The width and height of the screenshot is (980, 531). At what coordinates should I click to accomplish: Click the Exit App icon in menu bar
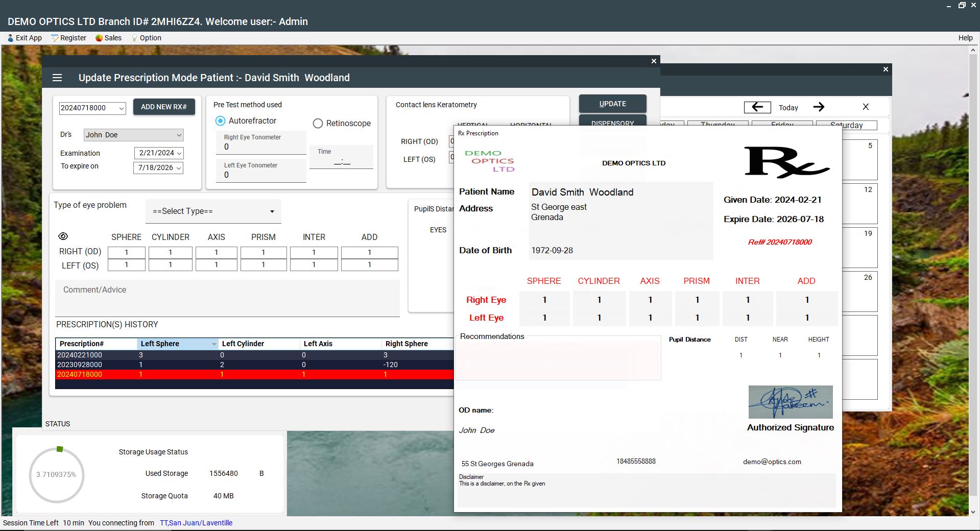(11, 38)
